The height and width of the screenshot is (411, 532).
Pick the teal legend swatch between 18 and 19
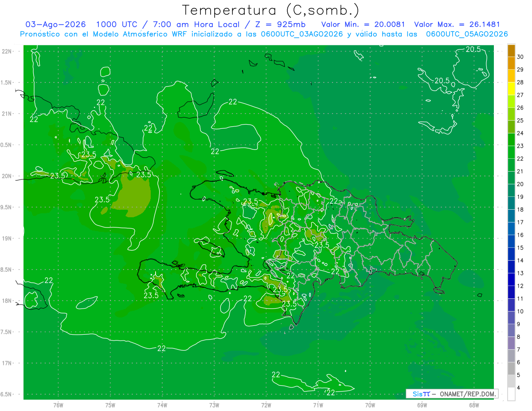point(511,203)
